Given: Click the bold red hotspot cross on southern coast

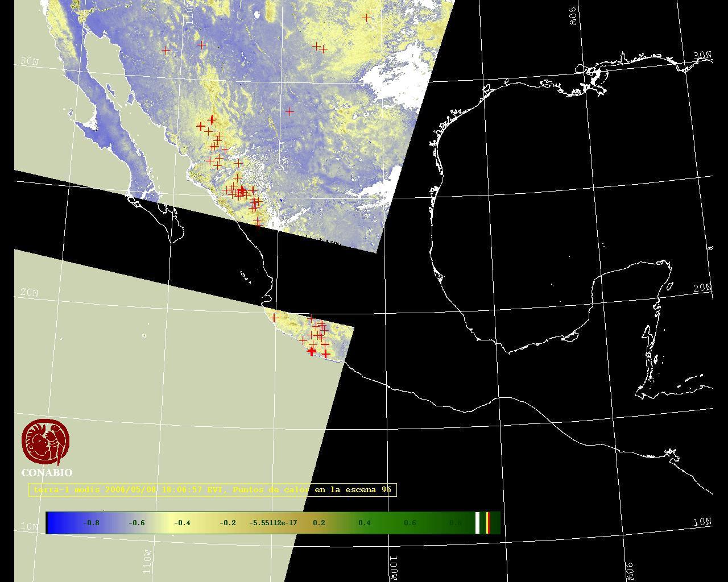Looking at the screenshot, I should pyautogui.click(x=312, y=351).
